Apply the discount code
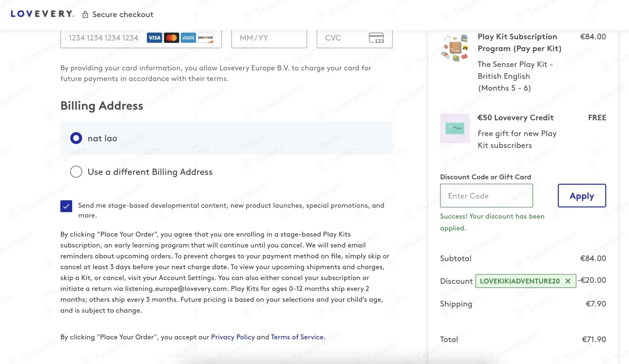This screenshot has height=364, width=629. pyautogui.click(x=582, y=196)
